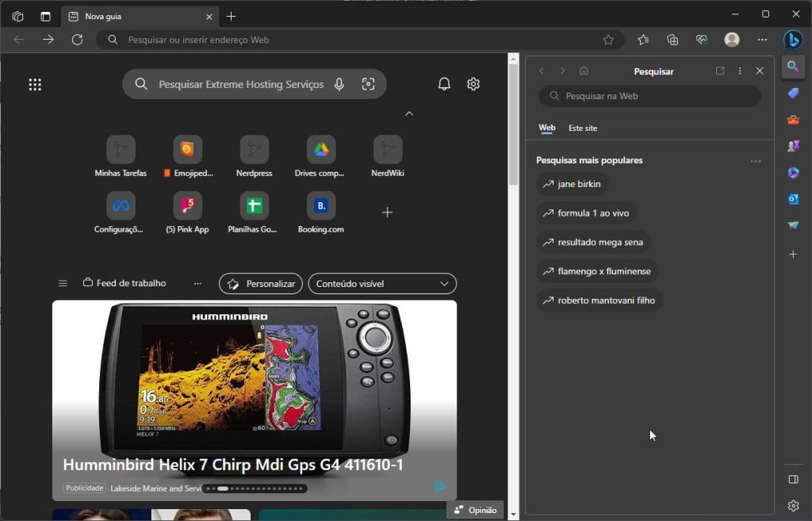Open the sidebar Shopping tag icon

793,94
